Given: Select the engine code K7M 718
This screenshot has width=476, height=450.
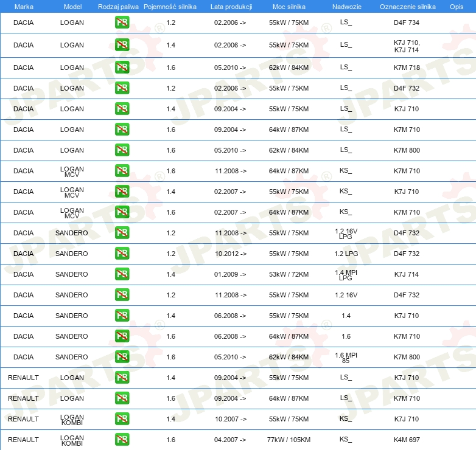Looking at the screenshot, I should point(407,67).
